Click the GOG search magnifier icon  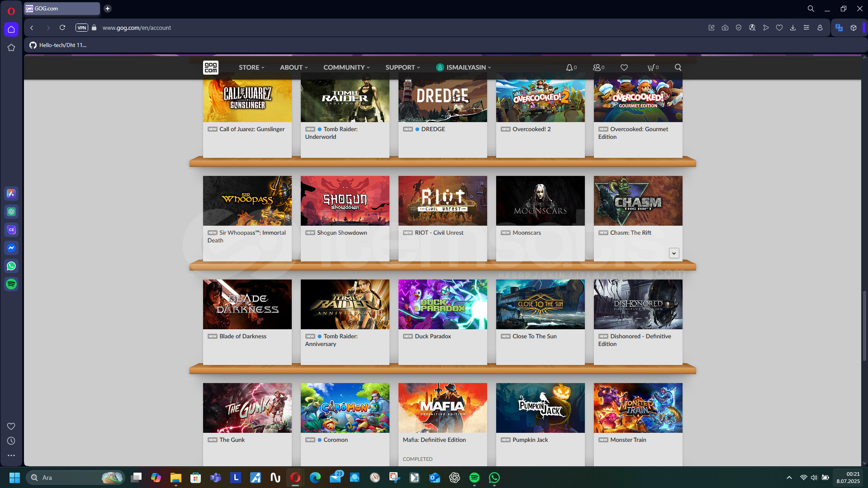coord(678,67)
